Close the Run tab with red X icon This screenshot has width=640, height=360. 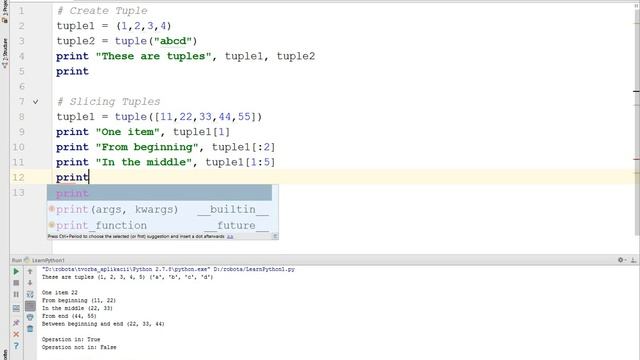tap(16, 334)
